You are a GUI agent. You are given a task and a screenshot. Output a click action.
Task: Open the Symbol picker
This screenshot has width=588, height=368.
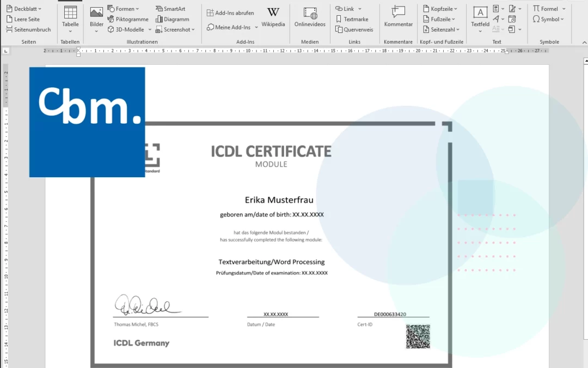tap(548, 19)
